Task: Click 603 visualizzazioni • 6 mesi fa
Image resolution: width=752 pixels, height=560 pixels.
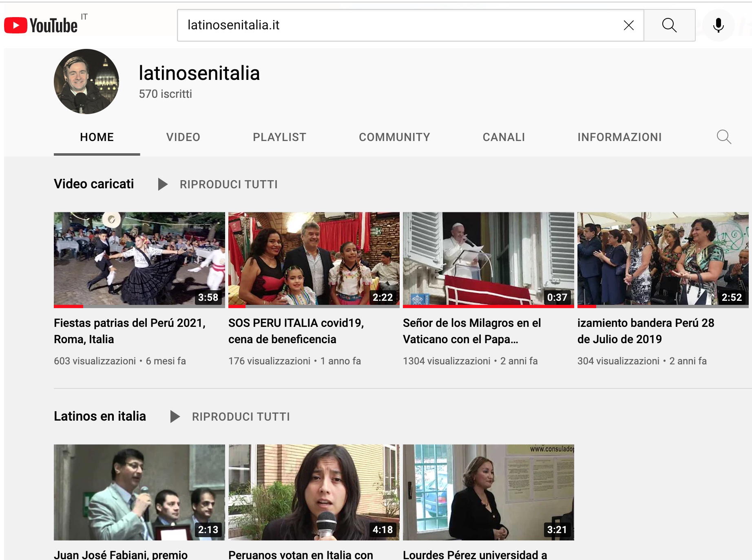Action: click(120, 361)
